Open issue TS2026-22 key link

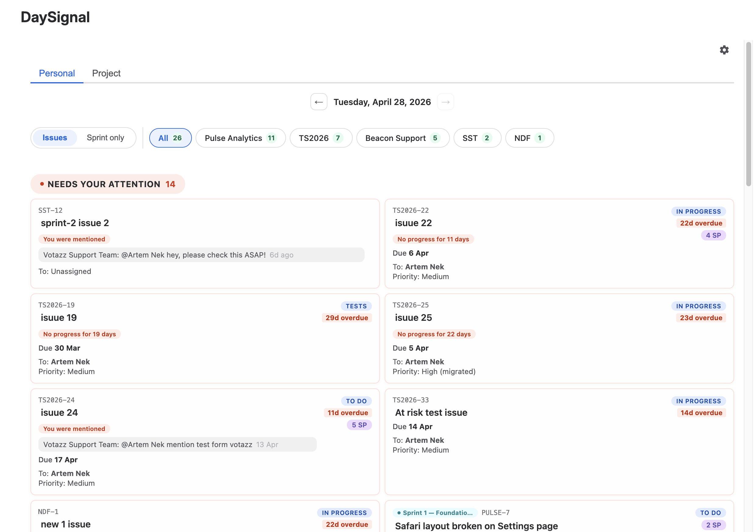(410, 210)
